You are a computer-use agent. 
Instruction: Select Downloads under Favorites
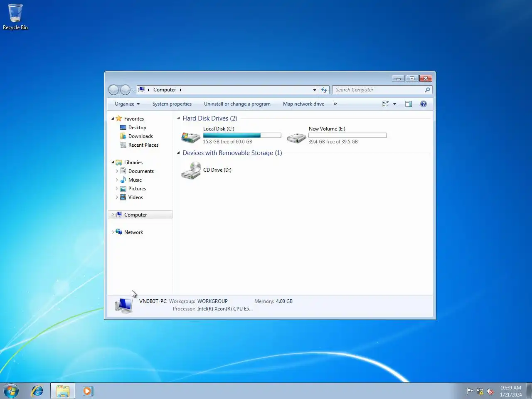tap(140, 136)
